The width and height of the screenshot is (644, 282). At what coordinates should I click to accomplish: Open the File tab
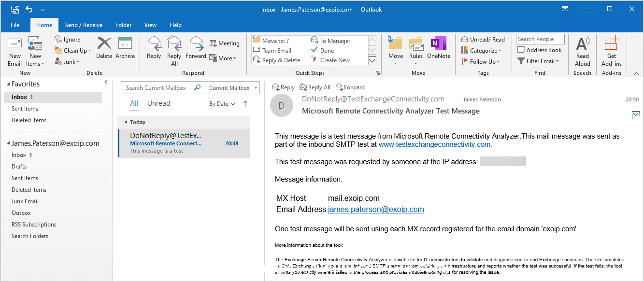(x=15, y=25)
